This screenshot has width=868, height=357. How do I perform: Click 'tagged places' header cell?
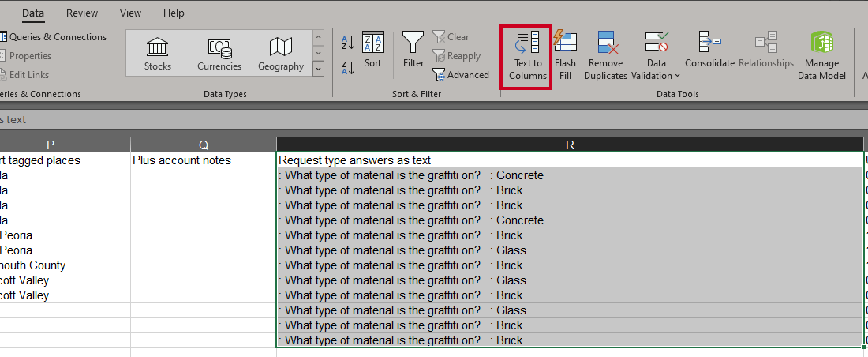point(65,160)
